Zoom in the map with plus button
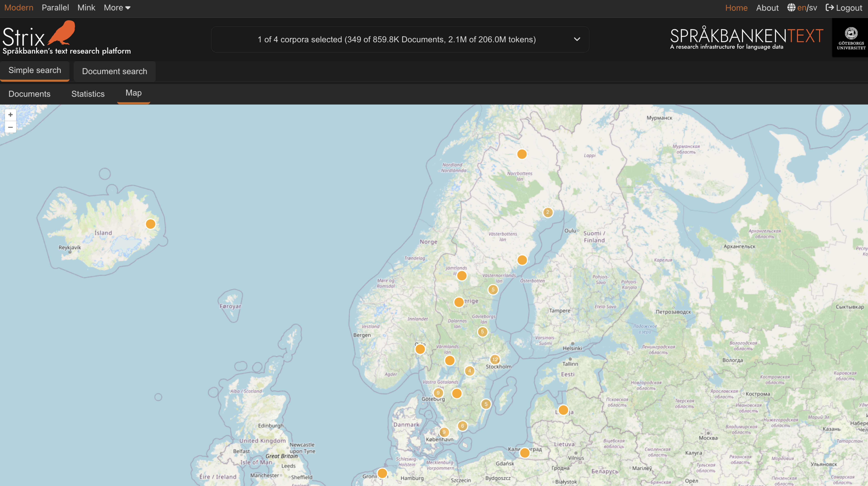The image size is (868, 486). pyautogui.click(x=10, y=115)
